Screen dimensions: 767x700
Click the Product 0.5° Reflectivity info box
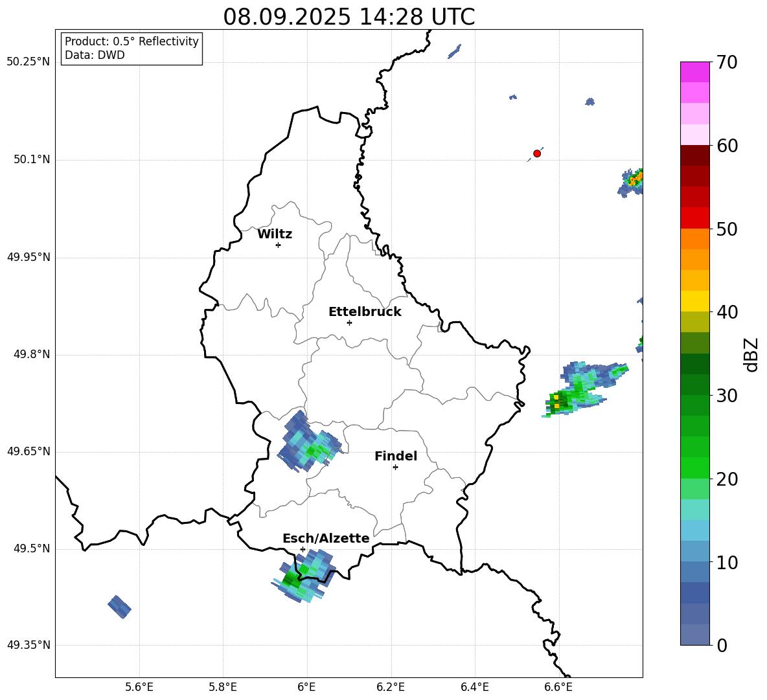coord(132,49)
